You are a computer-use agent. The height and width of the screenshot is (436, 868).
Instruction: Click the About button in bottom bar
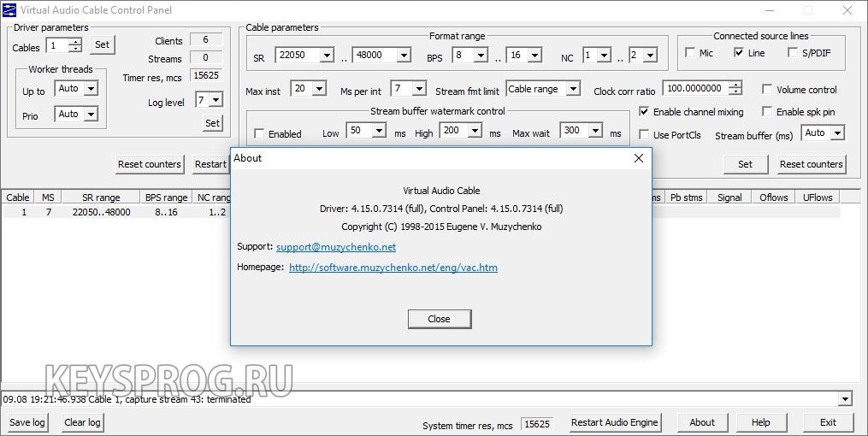[x=702, y=422]
